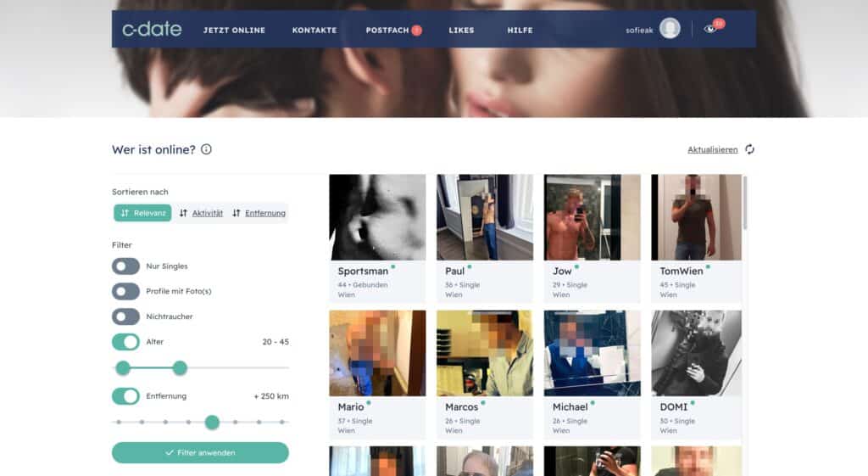Image resolution: width=868 pixels, height=476 pixels.
Task: Click the + 250 km distance value
Action: [x=271, y=396]
